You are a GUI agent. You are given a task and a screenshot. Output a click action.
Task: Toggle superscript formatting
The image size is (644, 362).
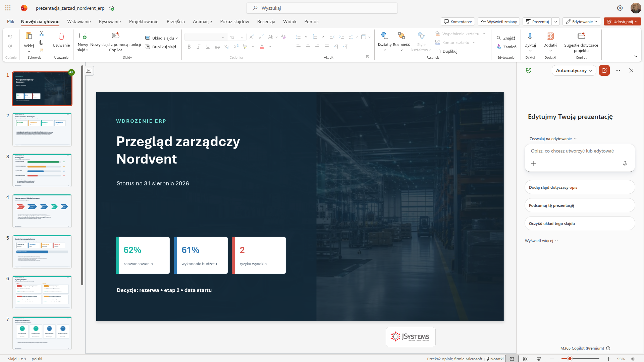(x=236, y=47)
